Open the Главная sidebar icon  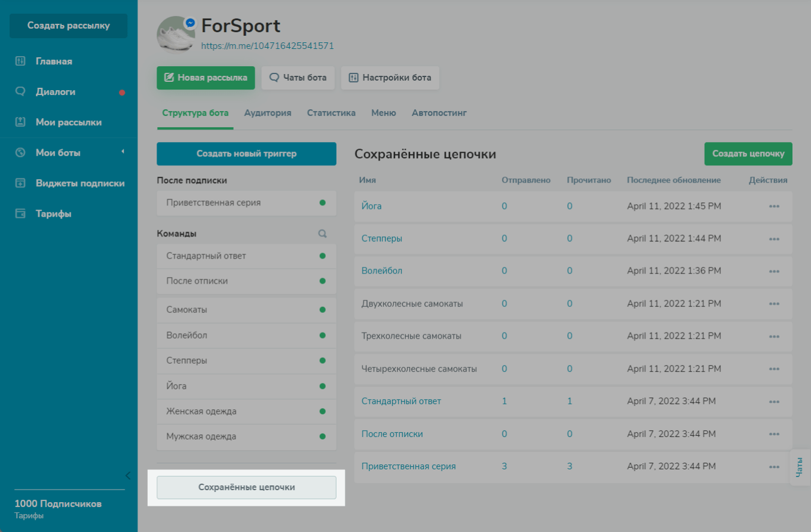coord(20,61)
